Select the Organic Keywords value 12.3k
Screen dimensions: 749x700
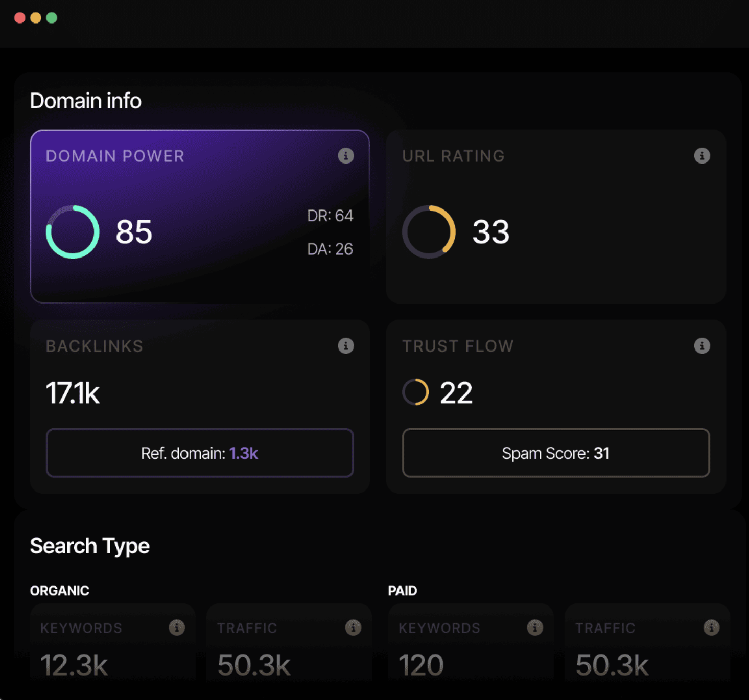[x=74, y=665]
